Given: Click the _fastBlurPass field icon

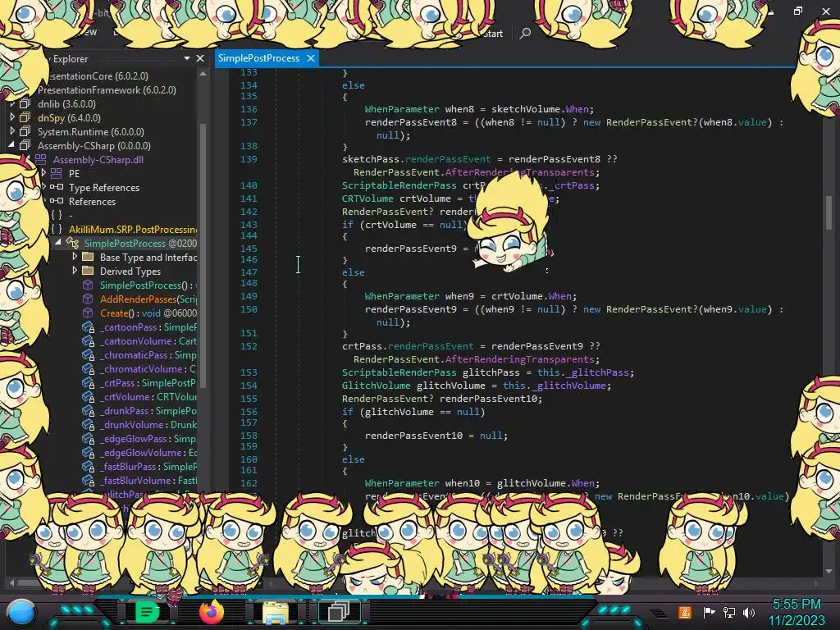Looking at the screenshot, I should pyautogui.click(x=88, y=466).
